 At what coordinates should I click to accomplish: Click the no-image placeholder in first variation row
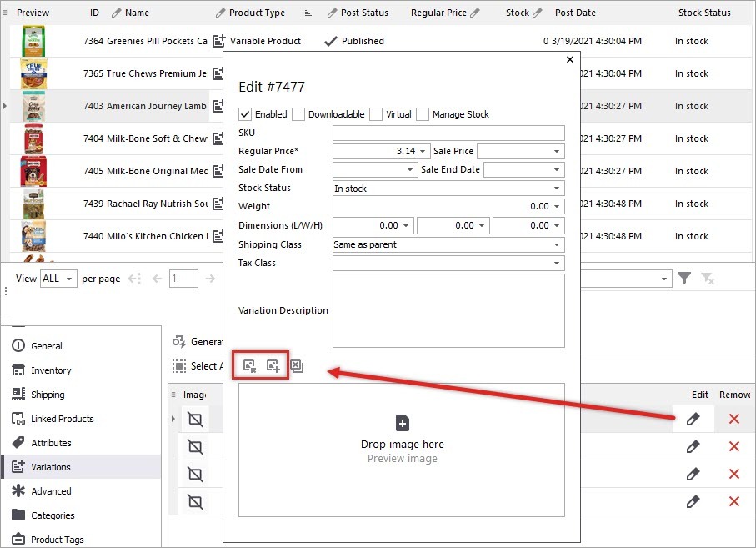point(195,419)
